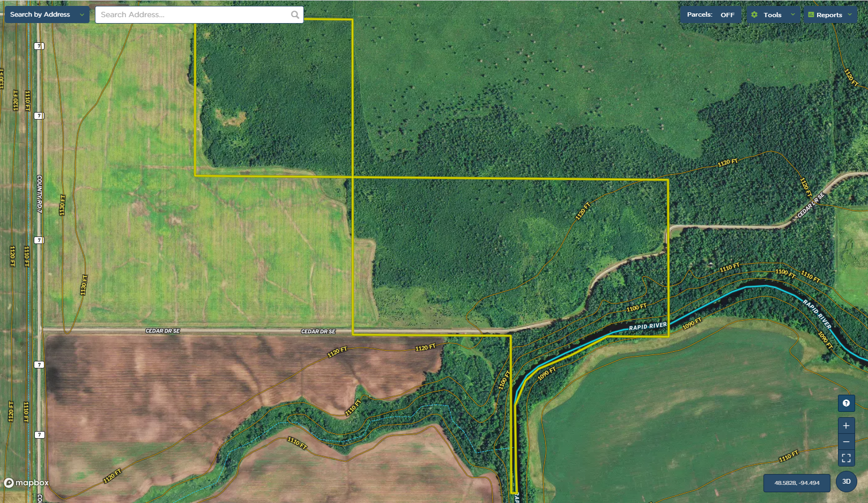Zoom in with the plus icon
Image resolution: width=868 pixels, height=503 pixels.
[x=846, y=426]
